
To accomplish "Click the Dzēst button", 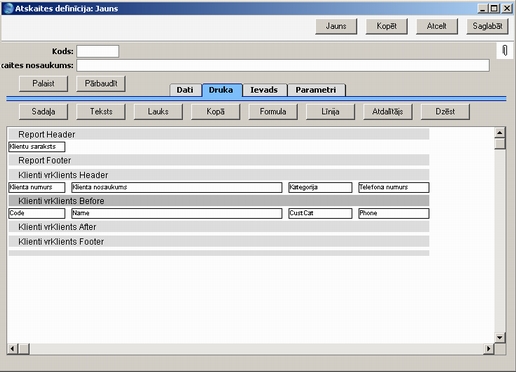I will tap(445, 112).
